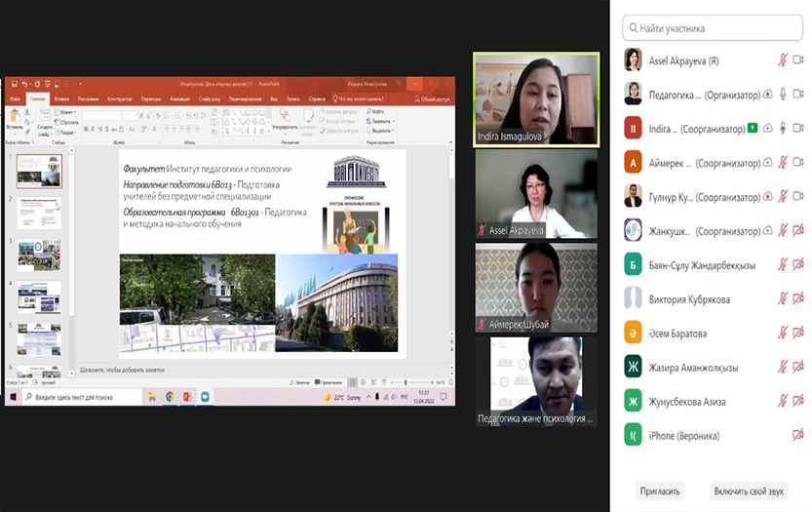Click the Вставить paste icon
This screenshot has width=812, height=512.
[15, 119]
